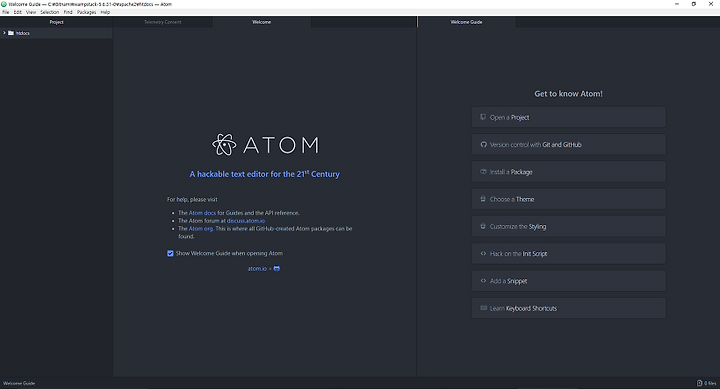
Task: Click the code icon beside Hack on the Init Script
Action: point(483,254)
